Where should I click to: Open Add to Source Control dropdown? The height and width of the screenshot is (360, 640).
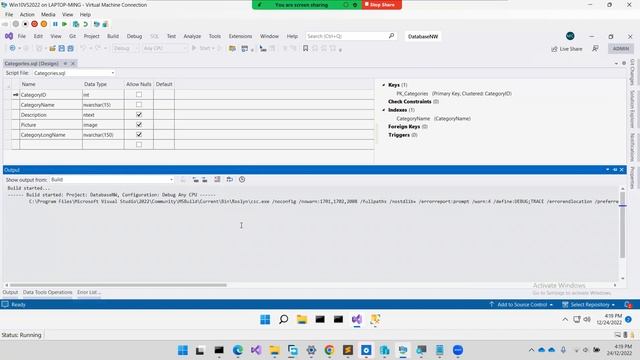point(521,304)
